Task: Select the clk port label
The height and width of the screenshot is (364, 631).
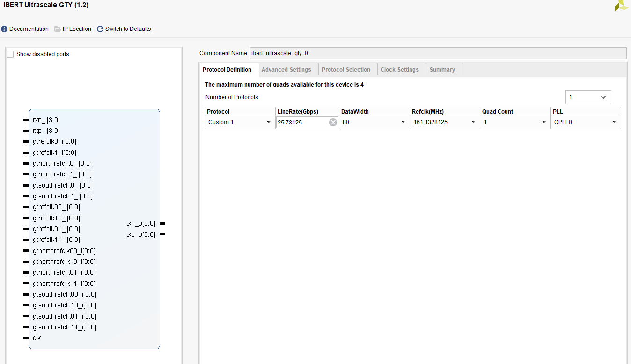Action: [x=37, y=338]
